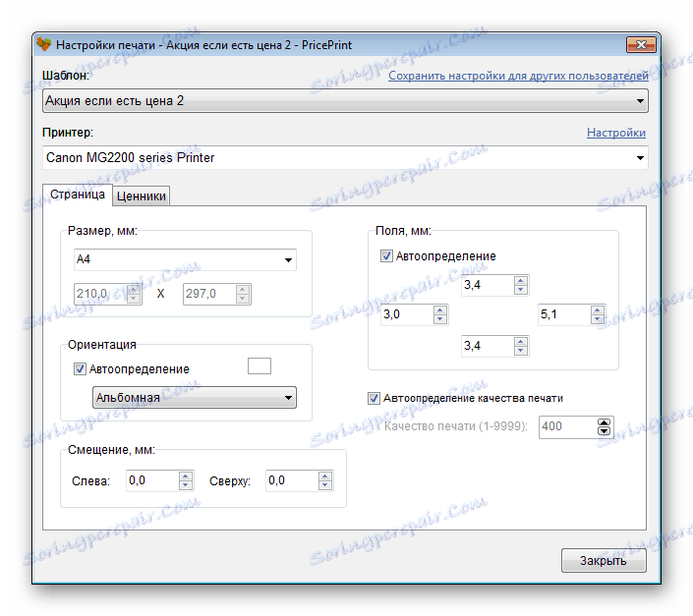Decrease the top margin 3,4 value
693x616 pixels.
[521, 290]
